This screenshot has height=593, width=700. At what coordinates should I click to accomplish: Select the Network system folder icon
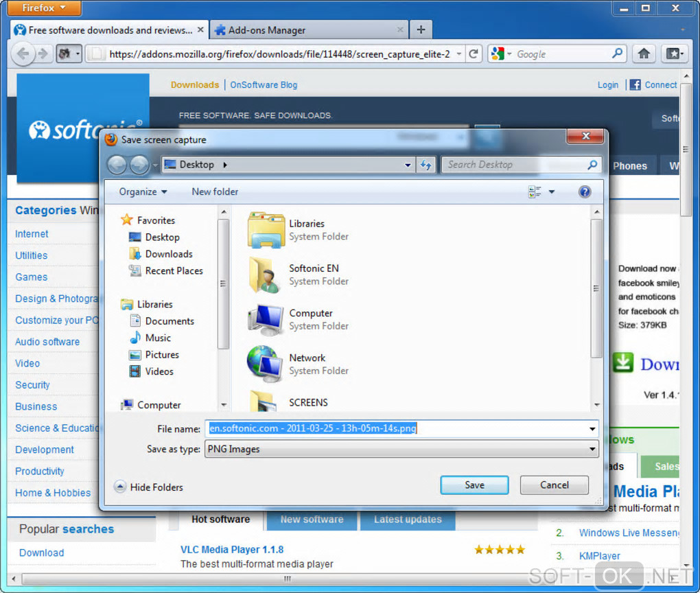tap(265, 364)
